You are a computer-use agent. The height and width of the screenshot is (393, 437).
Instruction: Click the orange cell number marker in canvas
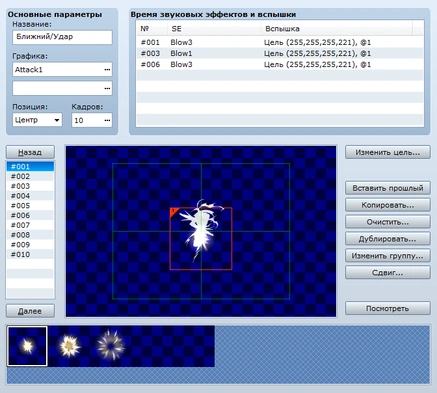(x=174, y=212)
